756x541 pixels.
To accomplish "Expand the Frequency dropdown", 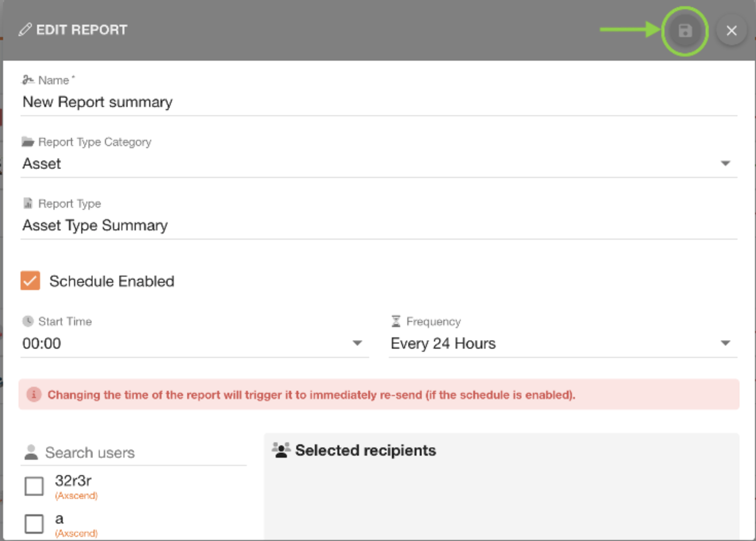I will [x=725, y=342].
